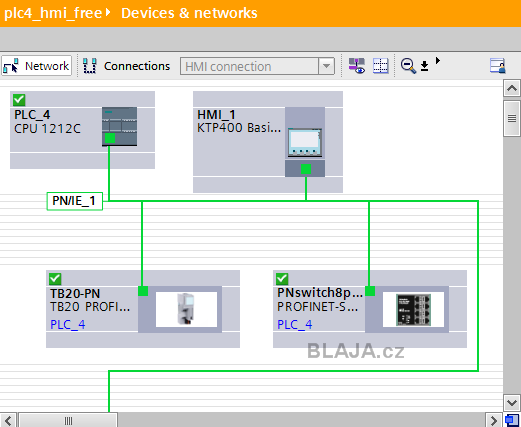Select the PN/IE_1 network label
The width and height of the screenshot is (521, 427).
(x=75, y=201)
